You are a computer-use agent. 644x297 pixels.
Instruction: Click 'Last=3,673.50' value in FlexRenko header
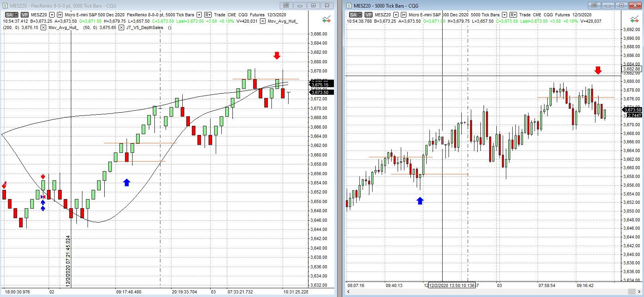coord(190,21)
